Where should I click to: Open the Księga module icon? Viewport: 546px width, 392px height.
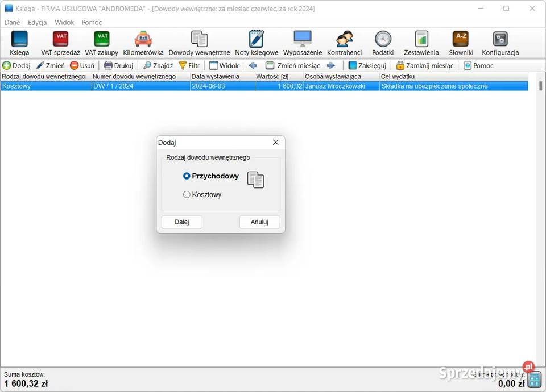(19, 39)
